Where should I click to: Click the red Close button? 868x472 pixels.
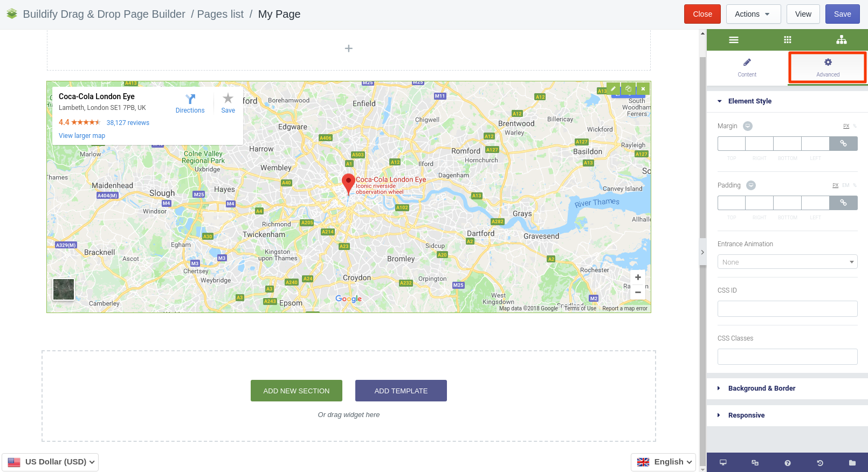click(702, 14)
